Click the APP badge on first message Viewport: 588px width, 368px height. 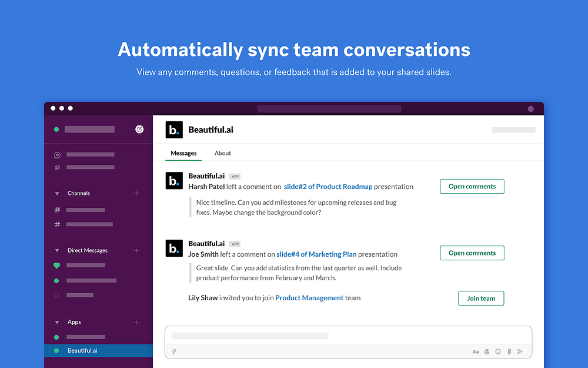tap(235, 177)
